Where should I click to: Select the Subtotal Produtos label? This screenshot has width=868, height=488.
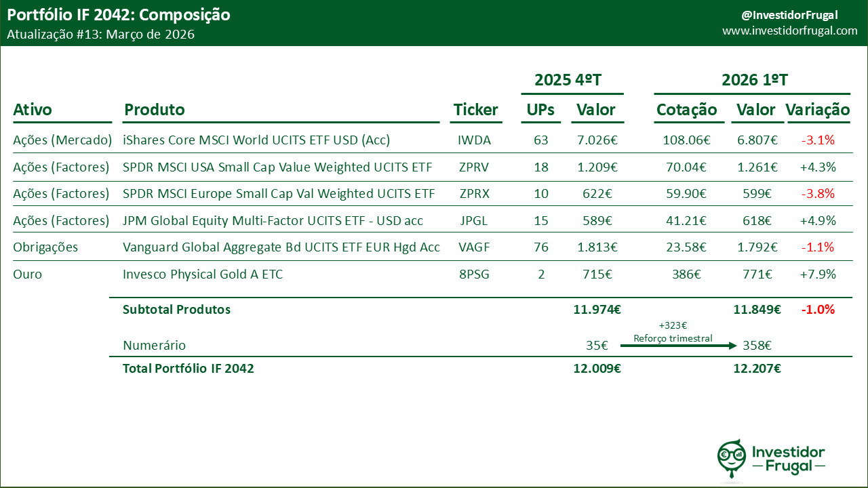(176, 310)
